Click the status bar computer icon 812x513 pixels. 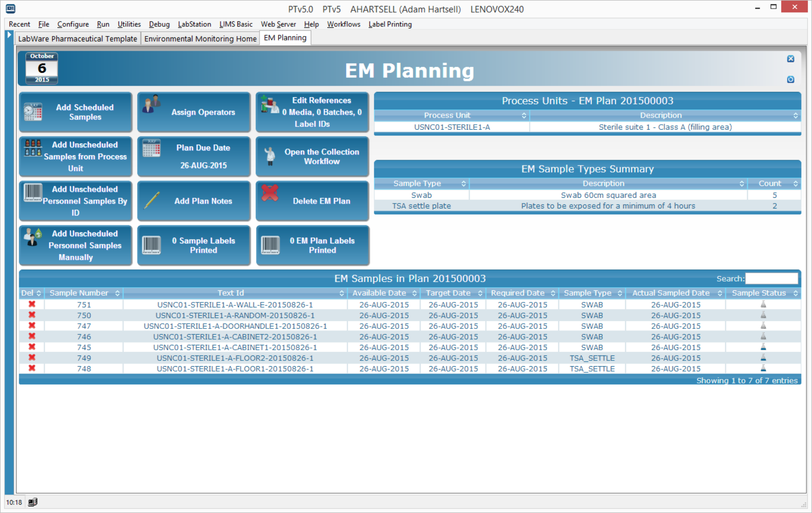coord(32,502)
